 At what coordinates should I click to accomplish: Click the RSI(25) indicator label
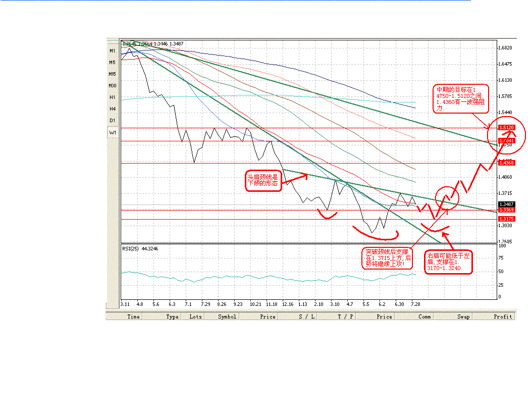click(x=130, y=249)
